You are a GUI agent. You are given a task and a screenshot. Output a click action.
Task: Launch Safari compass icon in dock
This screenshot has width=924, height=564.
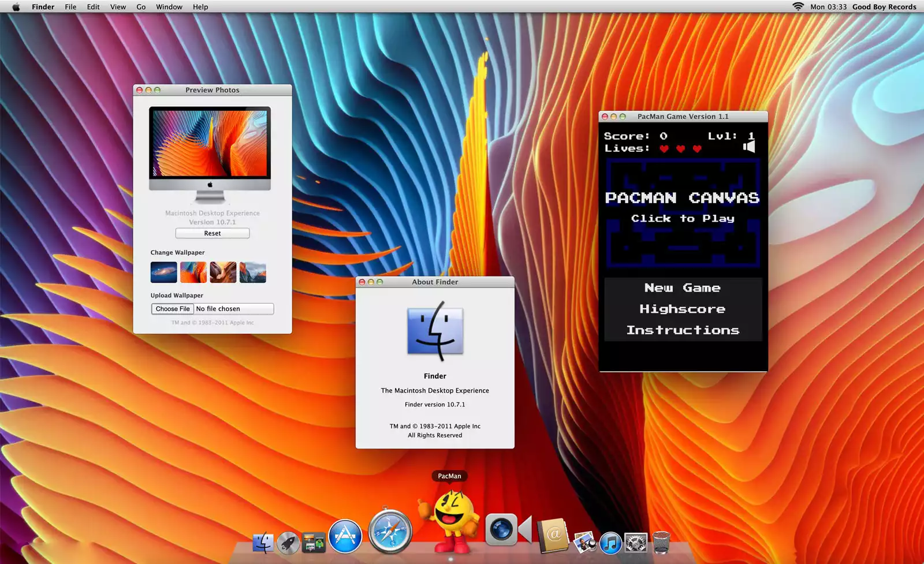(390, 531)
